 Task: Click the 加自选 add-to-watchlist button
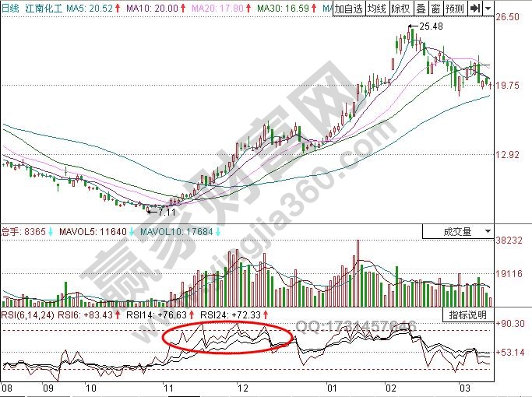click(x=349, y=9)
